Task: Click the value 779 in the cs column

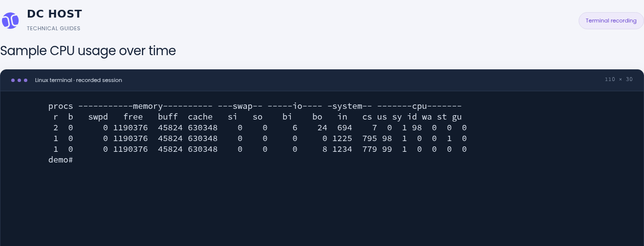Action: (369, 149)
